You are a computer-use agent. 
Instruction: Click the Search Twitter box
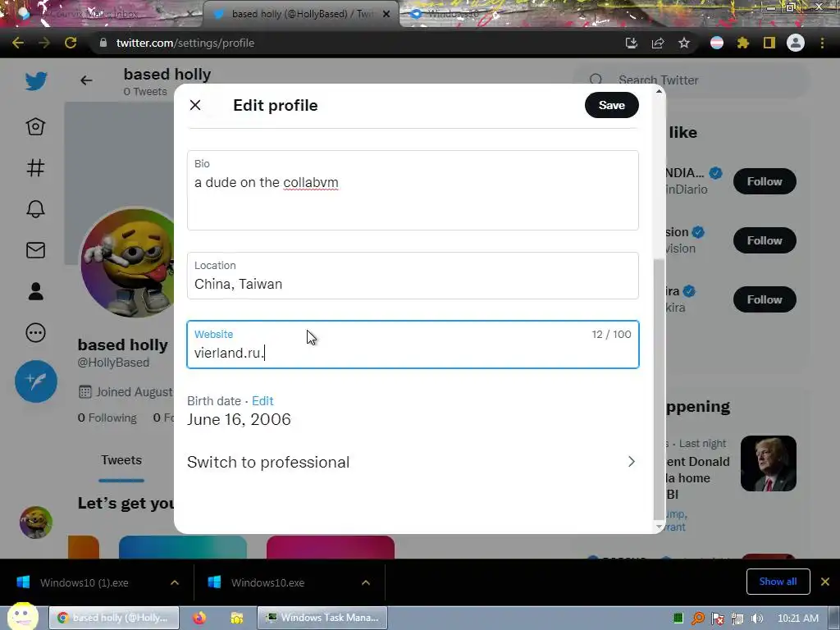(x=691, y=80)
